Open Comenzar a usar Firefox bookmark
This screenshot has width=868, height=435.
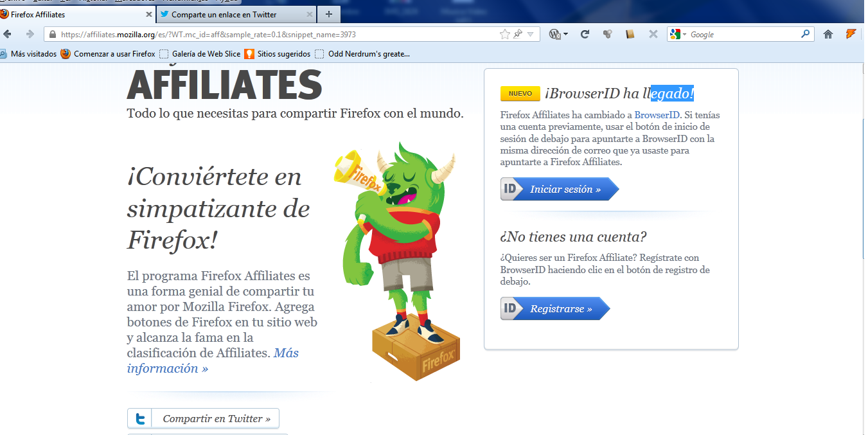[108, 54]
